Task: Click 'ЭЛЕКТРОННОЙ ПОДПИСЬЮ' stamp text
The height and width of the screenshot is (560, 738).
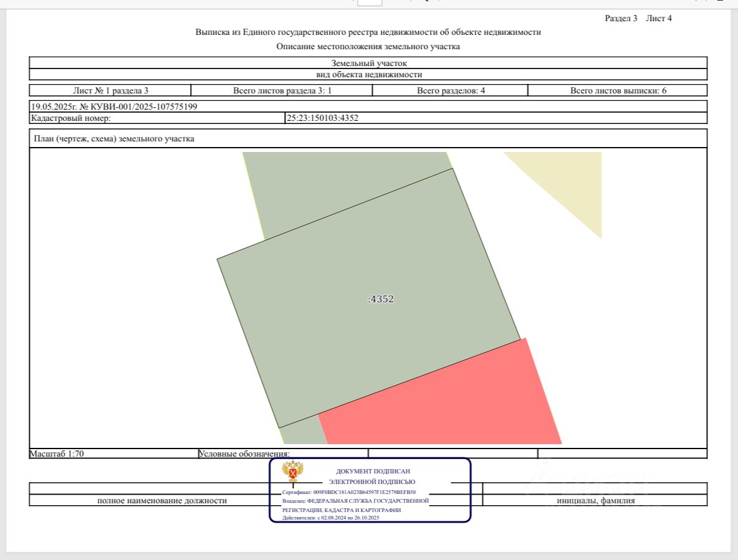Action: point(372,482)
